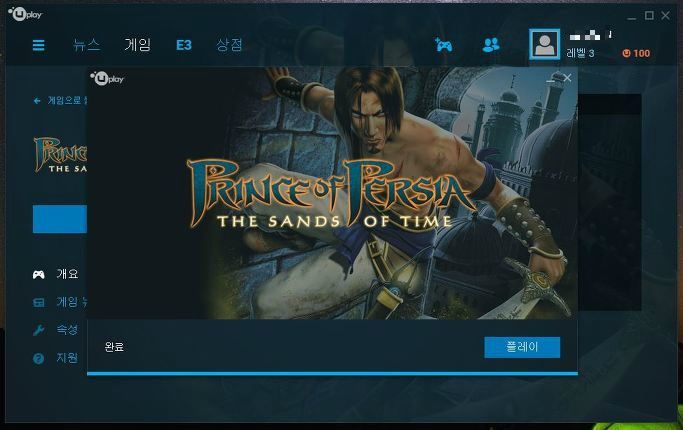Click the Uplay logo in launcher dialog
The image size is (683, 430).
(107, 78)
